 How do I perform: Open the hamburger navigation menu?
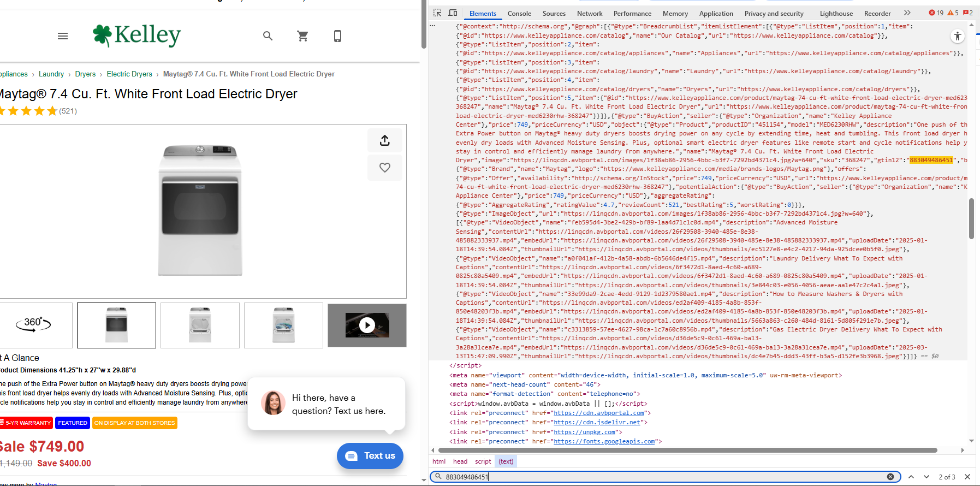63,36
